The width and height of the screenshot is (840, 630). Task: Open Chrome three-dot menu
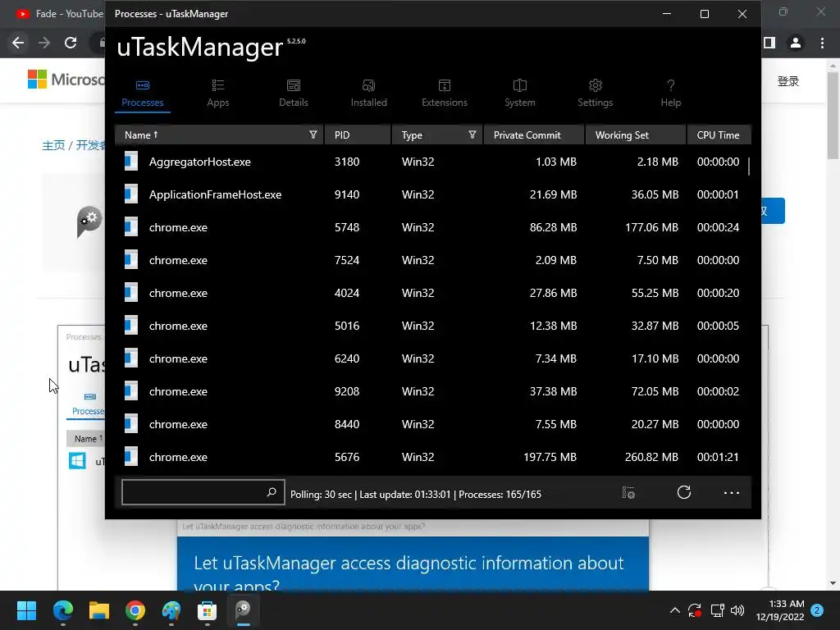[x=822, y=43]
